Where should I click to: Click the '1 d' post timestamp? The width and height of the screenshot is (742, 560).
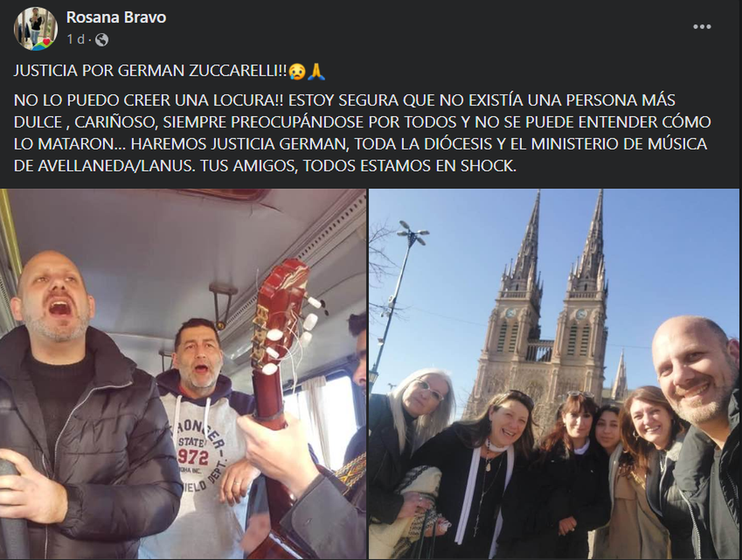(75, 40)
